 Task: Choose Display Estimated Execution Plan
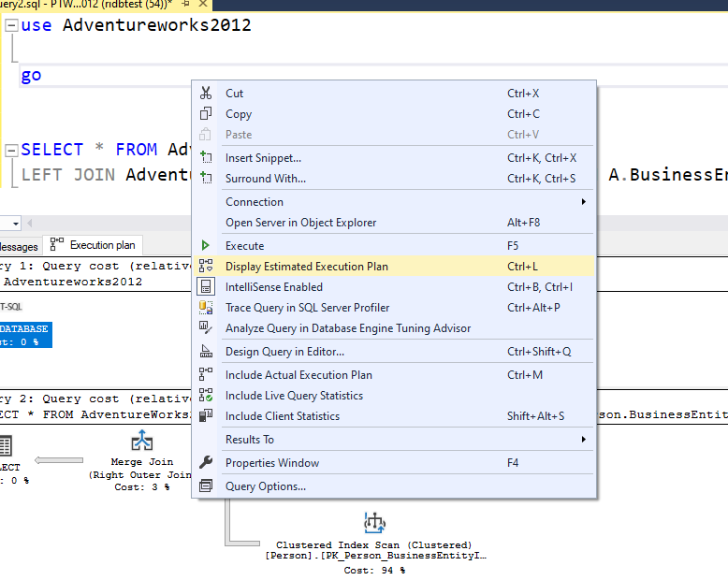coord(394,266)
